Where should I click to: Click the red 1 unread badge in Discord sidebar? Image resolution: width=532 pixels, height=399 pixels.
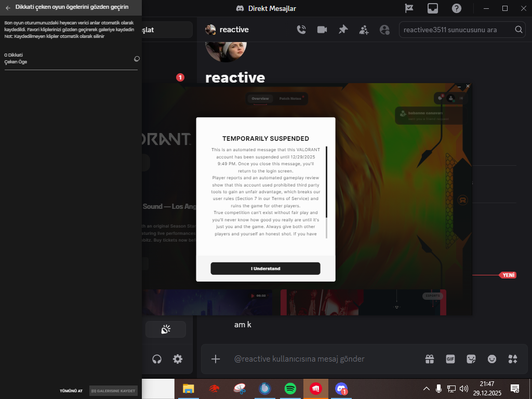[180, 77]
